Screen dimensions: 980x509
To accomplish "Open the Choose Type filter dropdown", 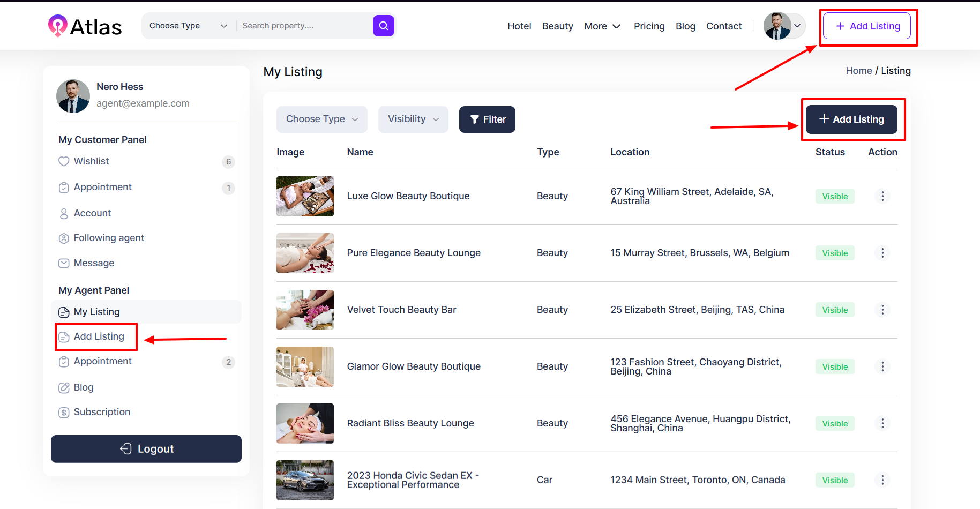I will 321,119.
